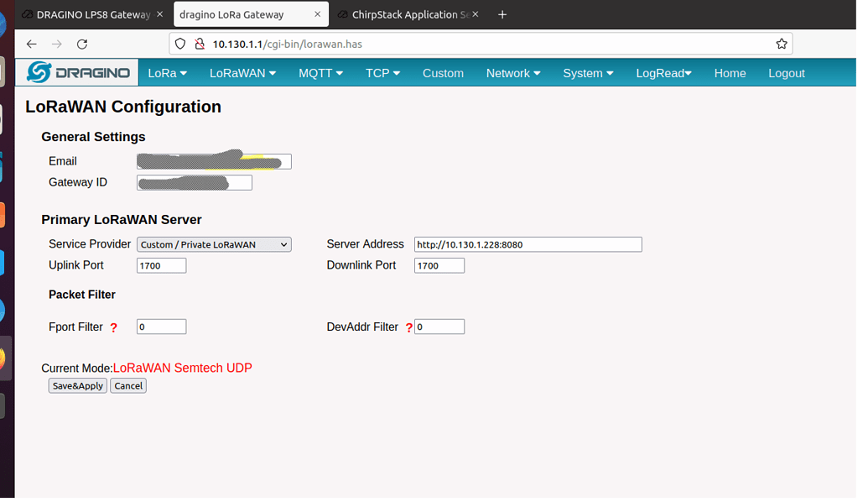Click the Save&Apply button
Viewport: 868px width, 502px height.
tap(77, 385)
